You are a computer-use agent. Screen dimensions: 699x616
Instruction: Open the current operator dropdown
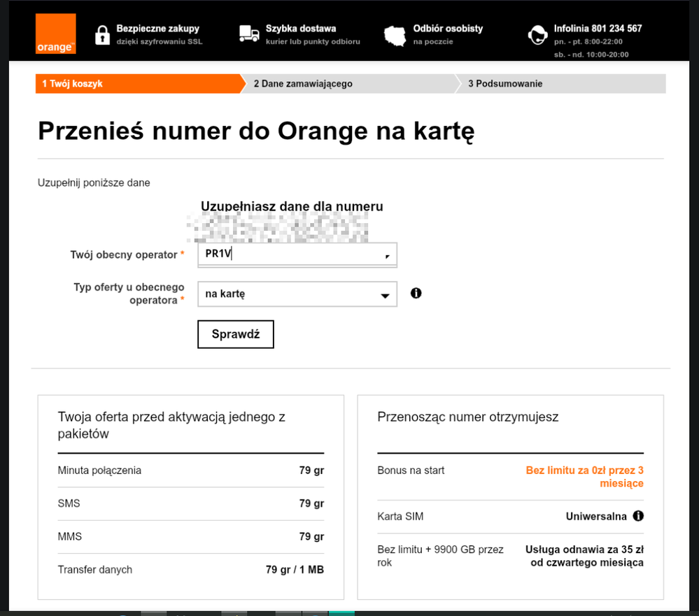pos(387,255)
